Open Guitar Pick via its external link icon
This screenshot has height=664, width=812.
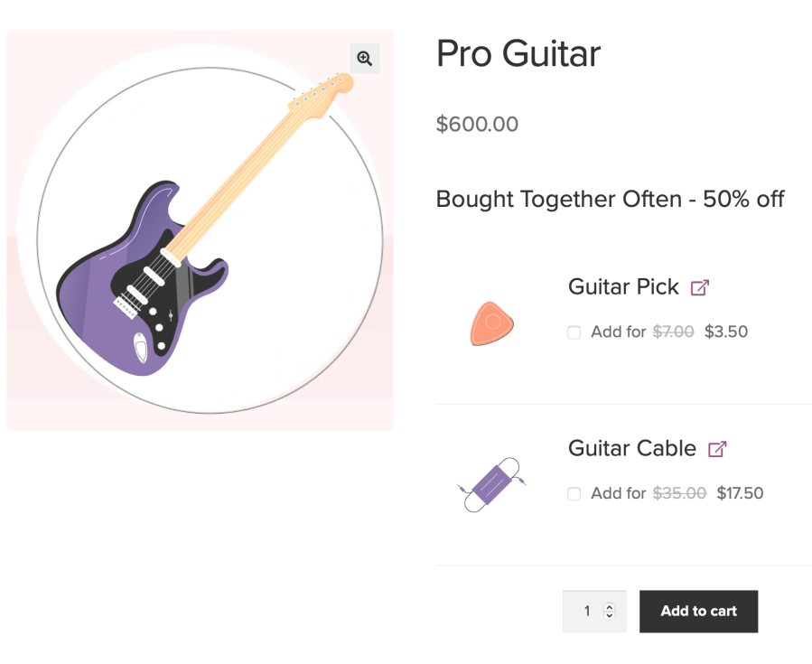pyautogui.click(x=699, y=286)
